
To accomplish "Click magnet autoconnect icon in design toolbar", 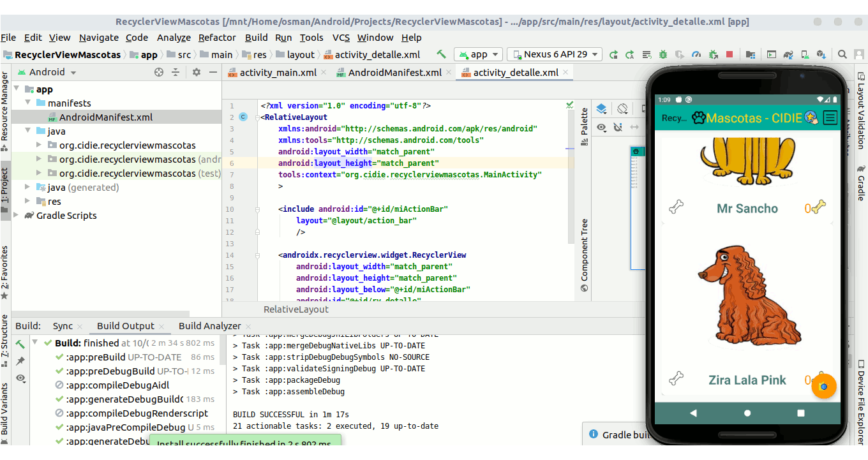I will (617, 128).
